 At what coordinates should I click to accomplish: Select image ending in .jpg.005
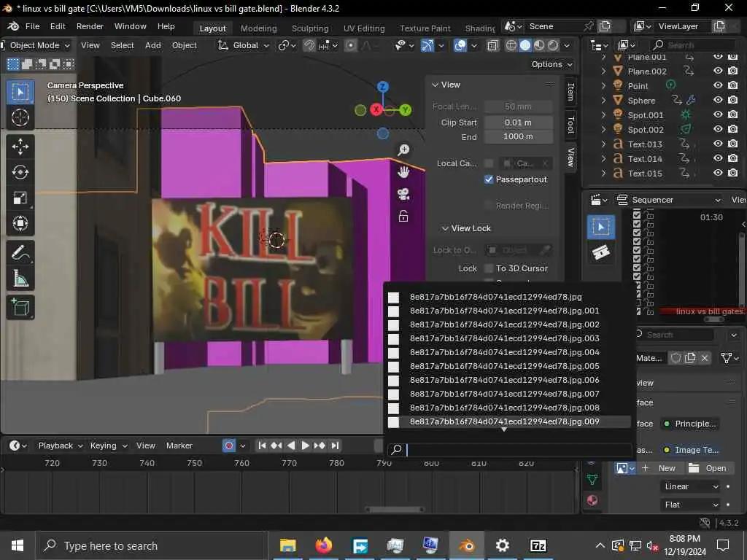point(508,366)
